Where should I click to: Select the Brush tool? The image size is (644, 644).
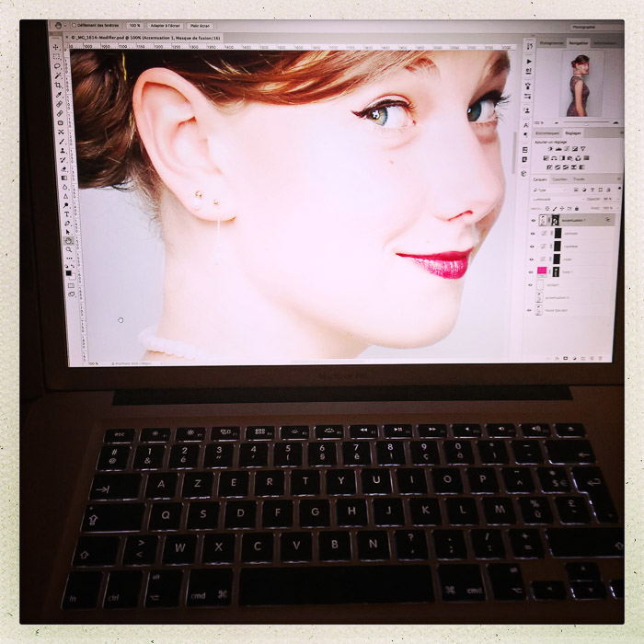coord(62,142)
